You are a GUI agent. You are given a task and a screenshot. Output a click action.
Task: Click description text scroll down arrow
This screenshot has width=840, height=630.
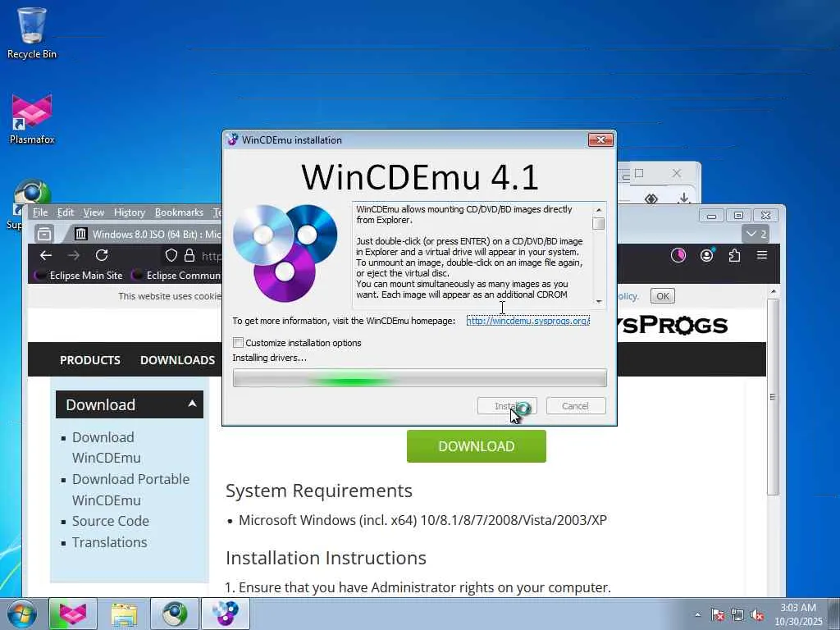[x=599, y=302]
